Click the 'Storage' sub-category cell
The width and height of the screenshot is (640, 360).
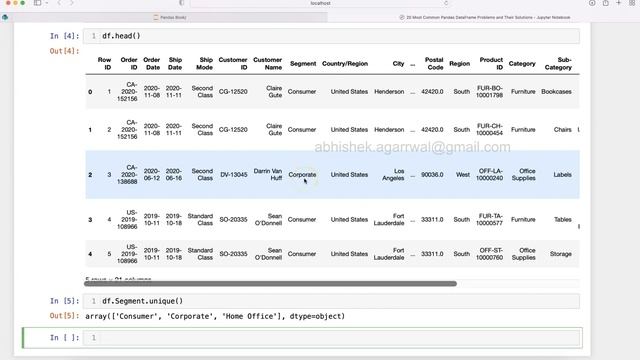pos(561,254)
